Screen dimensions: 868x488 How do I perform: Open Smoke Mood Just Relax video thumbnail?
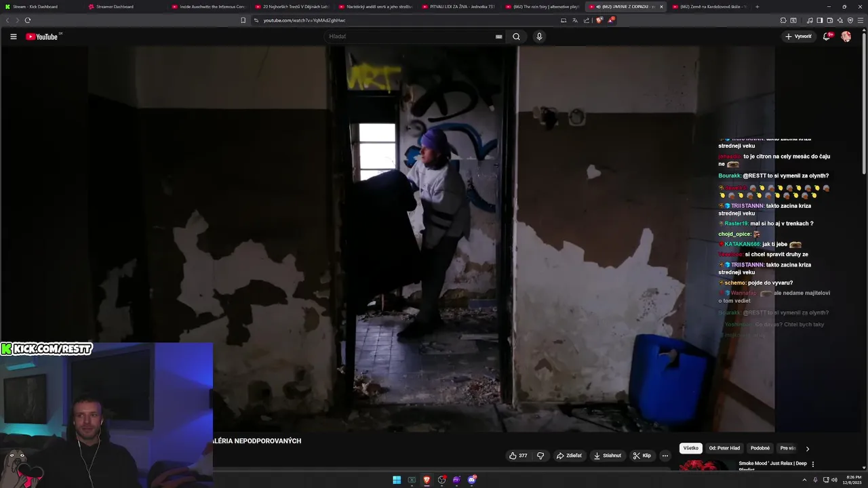(x=706, y=465)
